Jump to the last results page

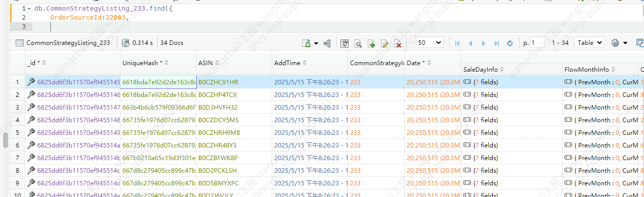(496, 43)
